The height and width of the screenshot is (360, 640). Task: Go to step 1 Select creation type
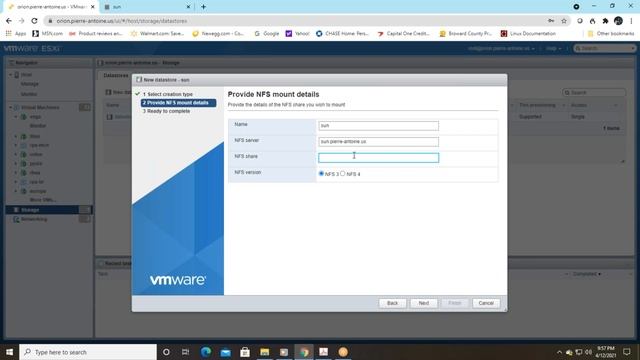[167, 94]
